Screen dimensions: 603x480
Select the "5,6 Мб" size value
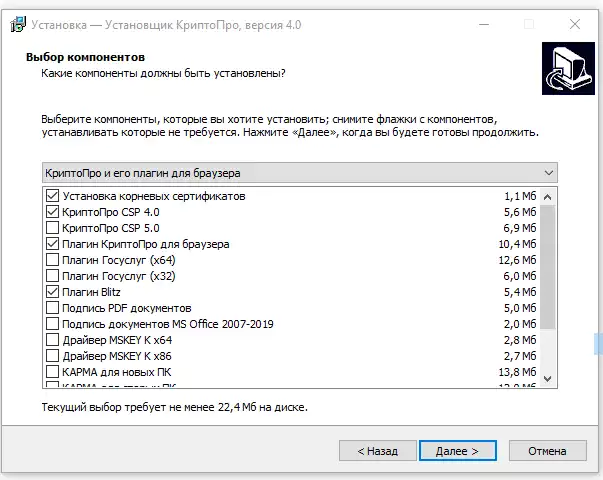pos(520,212)
